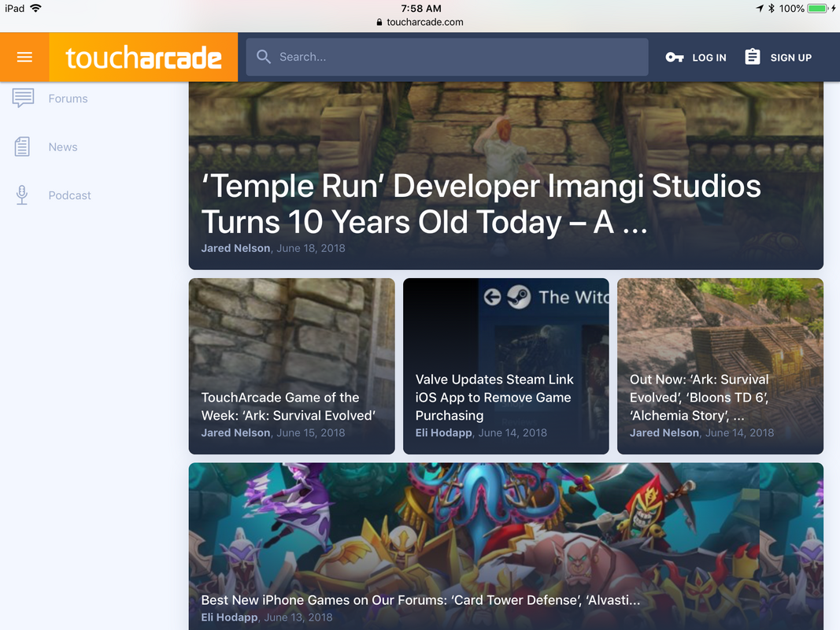Viewport: 840px width, 630px height.
Task: Tap the key icon beside Log In
Action: click(x=674, y=57)
